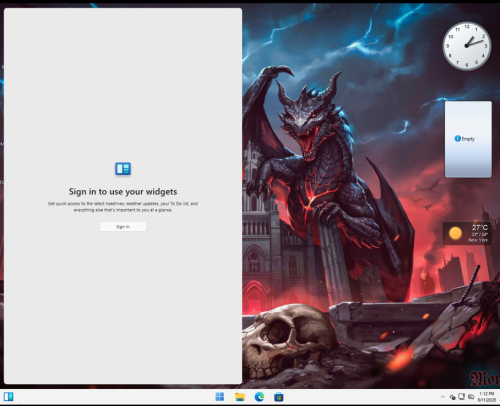Viewport: 500px width, 406px height.
Task: Click the gadget labeled Empty
Action: 468,139
